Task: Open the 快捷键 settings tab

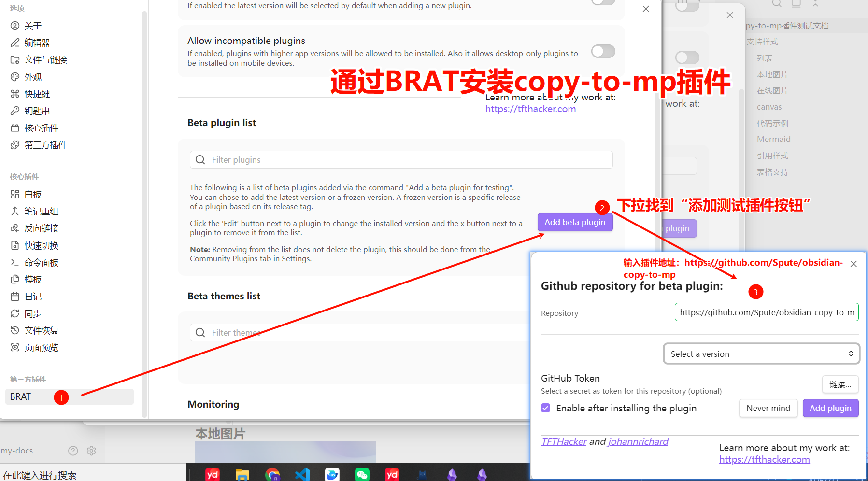Action: tap(37, 94)
